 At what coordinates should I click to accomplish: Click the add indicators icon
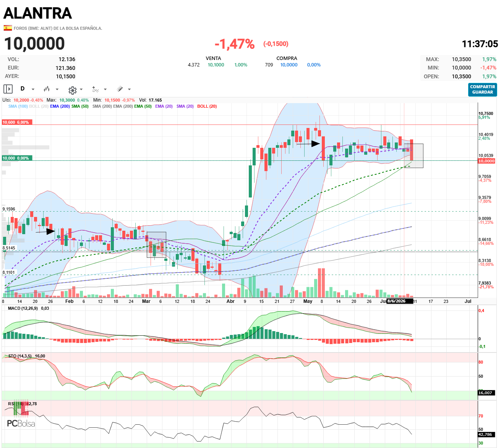click(x=96, y=89)
